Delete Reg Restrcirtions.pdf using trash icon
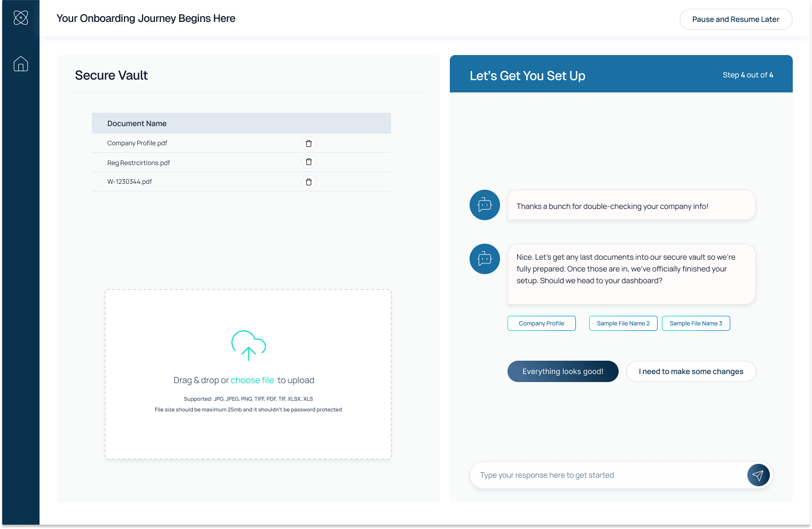812x529 pixels. click(309, 162)
